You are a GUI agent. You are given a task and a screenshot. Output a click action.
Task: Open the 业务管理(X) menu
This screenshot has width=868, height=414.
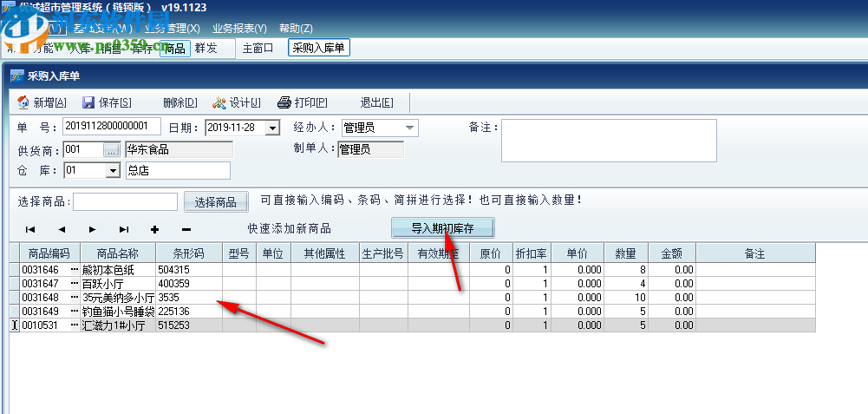click(173, 29)
